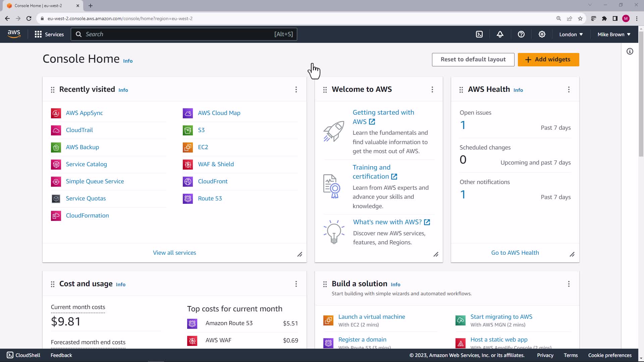
Task: Click the notifications bell icon
Action: coord(500,34)
